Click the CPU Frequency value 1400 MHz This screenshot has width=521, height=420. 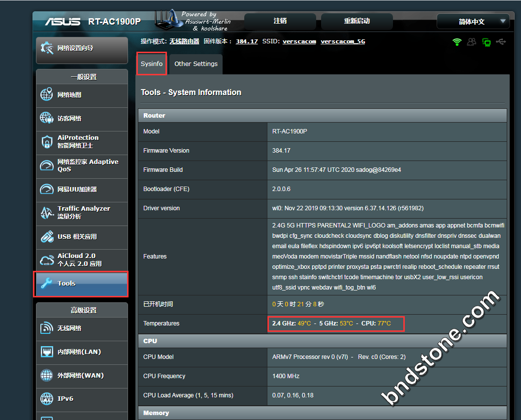pyautogui.click(x=286, y=376)
